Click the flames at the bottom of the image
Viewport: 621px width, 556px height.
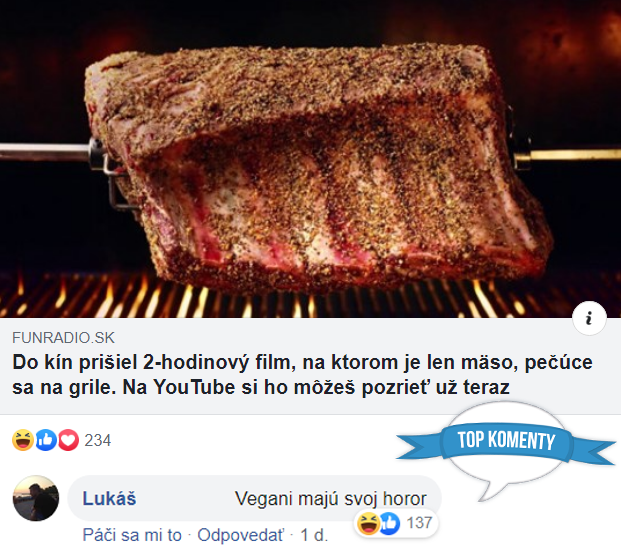pos(310,297)
